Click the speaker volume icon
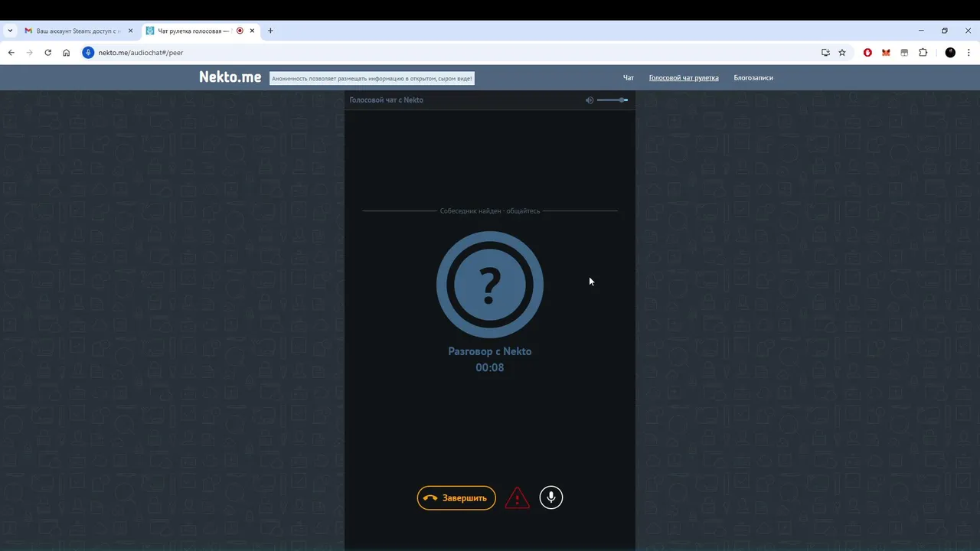 click(x=590, y=100)
